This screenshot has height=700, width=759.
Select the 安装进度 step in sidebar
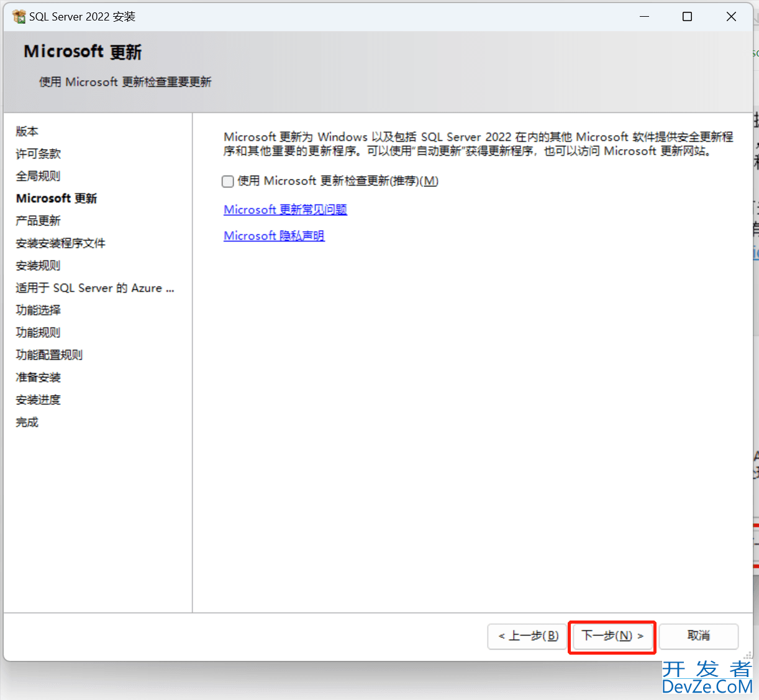click(39, 400)
